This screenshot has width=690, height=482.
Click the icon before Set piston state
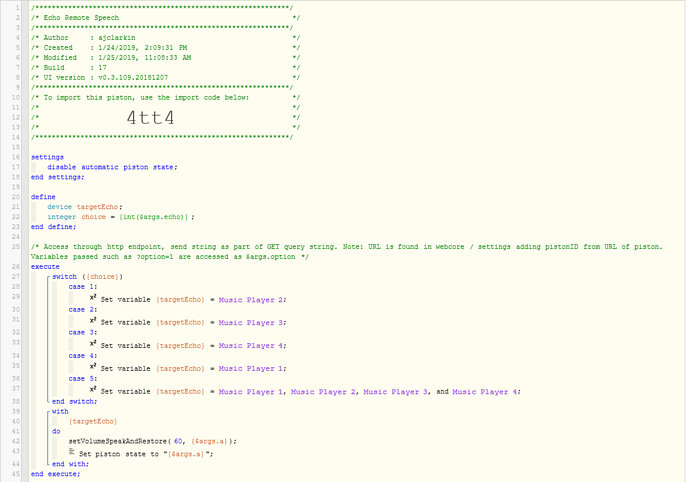[x=72, y=452]
